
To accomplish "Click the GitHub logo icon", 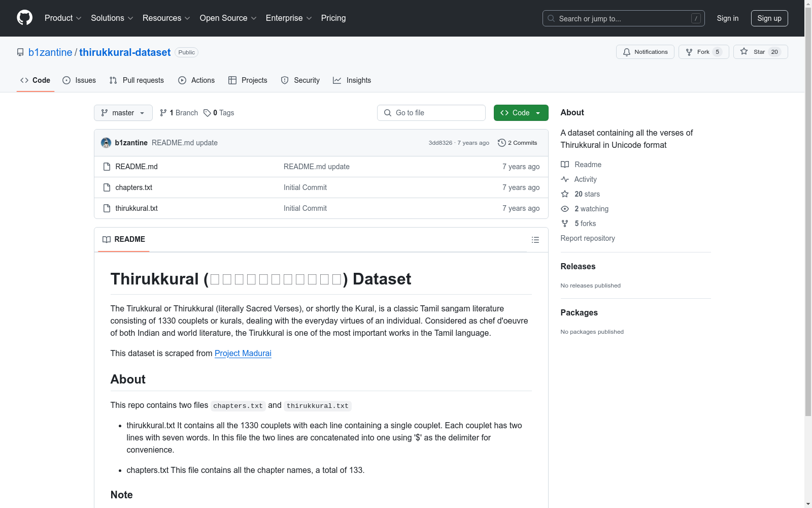I will pyautogui.click(x=24, y=18).
